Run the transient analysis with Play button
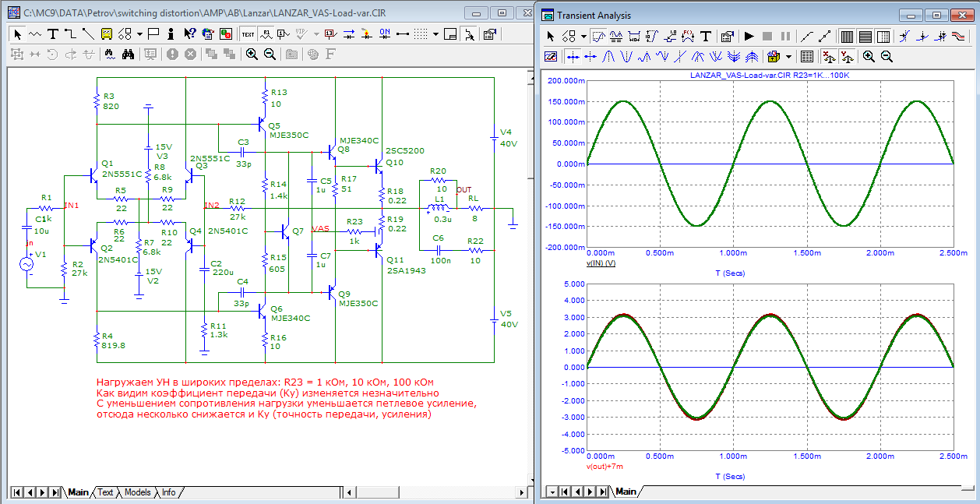 click(749, 36)
